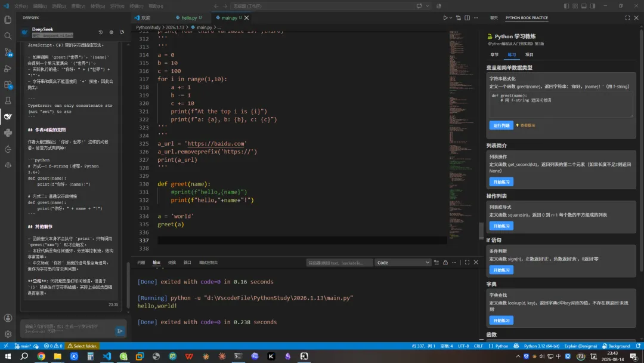
Task: Maximize the bottom panel size
Action: pos(467,262)
